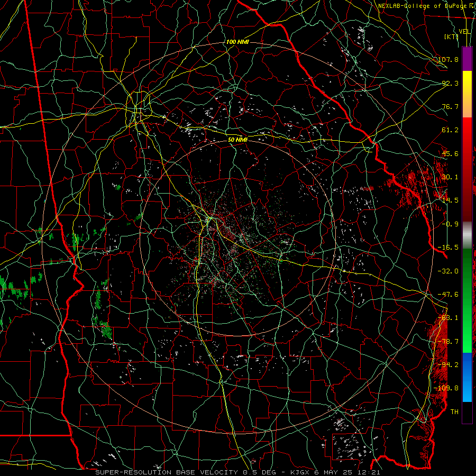Click the 6 MAY 25 date in the caption
The image size is (476, 476).
[x=334, y=472]
